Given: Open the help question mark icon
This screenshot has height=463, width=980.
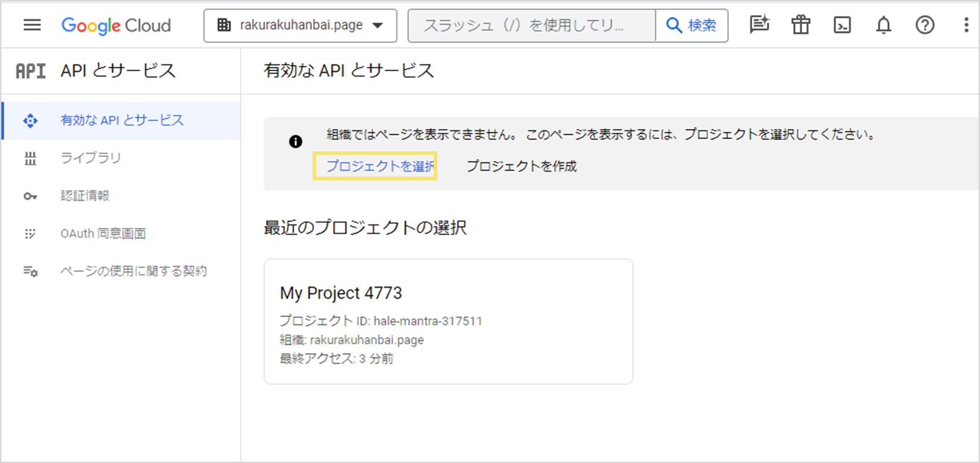Looking at the screenshot, I should point(925,25).
